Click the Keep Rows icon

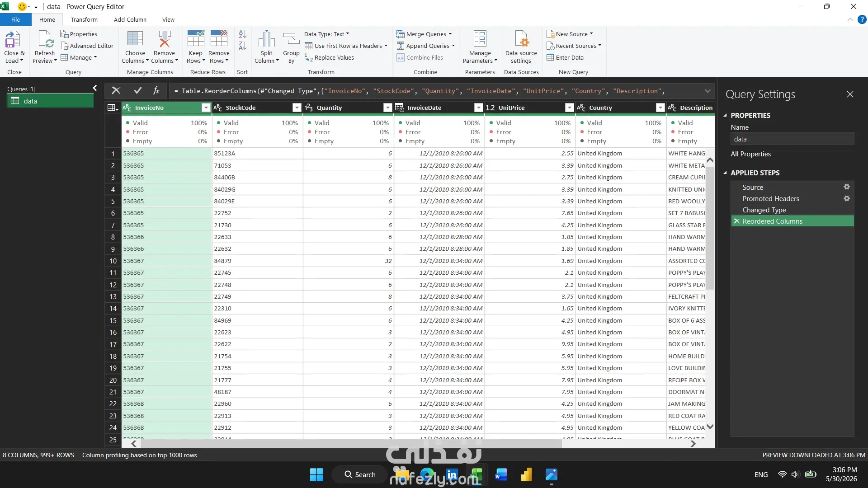196,39
